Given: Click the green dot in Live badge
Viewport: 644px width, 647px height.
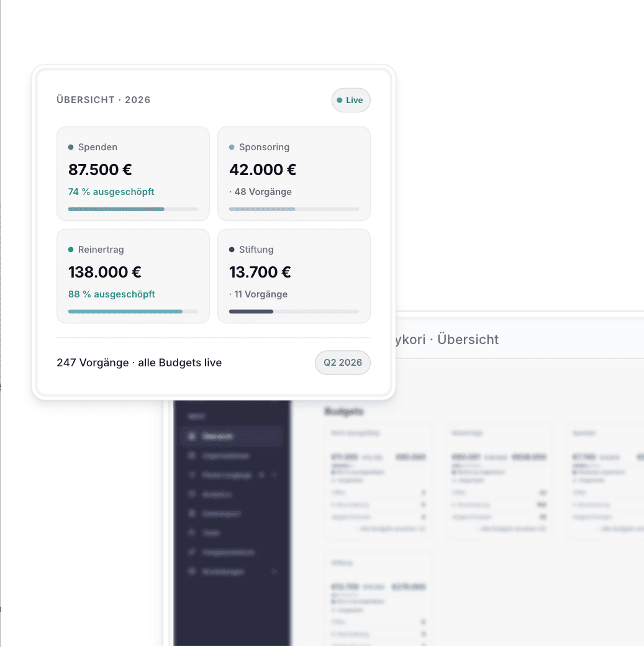Looking at the screenshot, I should (x=339, y=100).
